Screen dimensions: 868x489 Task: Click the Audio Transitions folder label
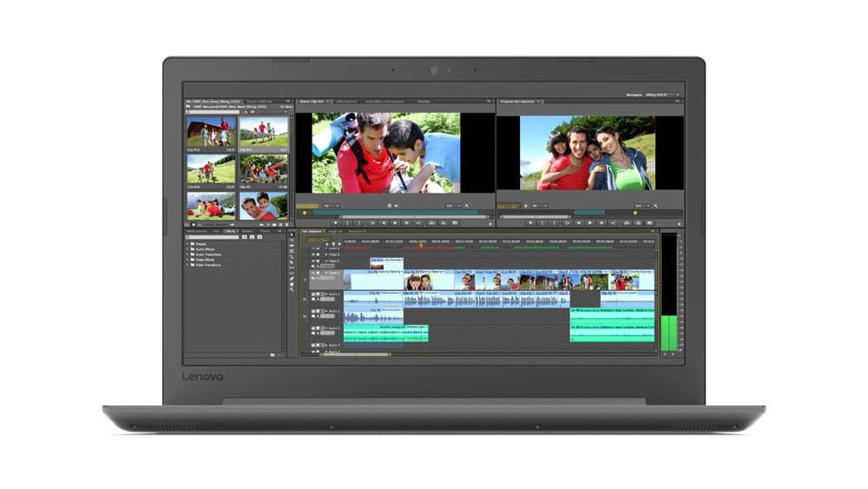click(208, 254)
